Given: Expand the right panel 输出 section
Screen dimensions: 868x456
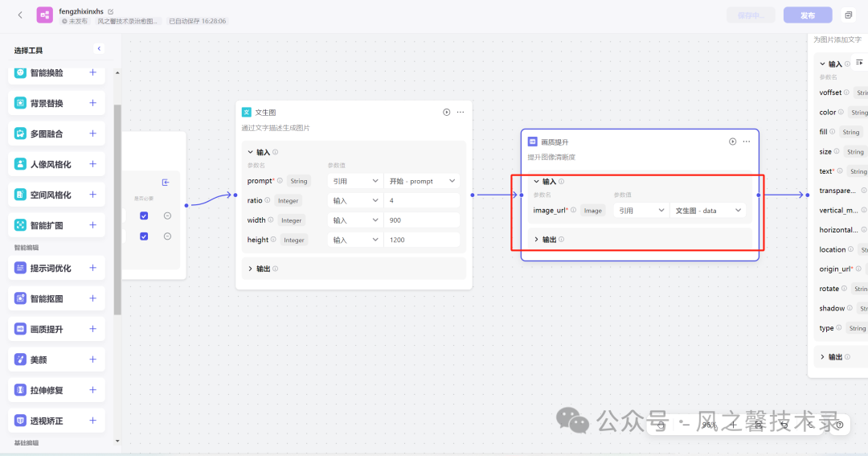Looking at the screenshot, I should [x=822, y=357].
